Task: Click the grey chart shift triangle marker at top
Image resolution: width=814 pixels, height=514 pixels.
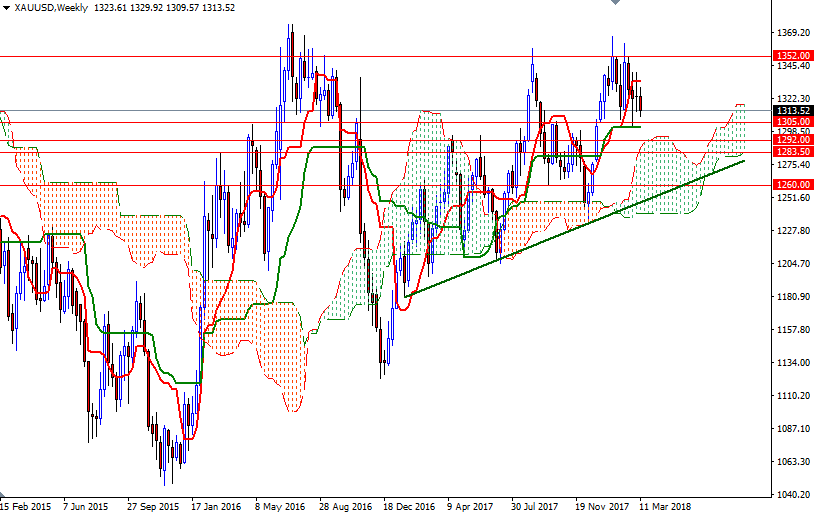Action: tap(616, 2)
